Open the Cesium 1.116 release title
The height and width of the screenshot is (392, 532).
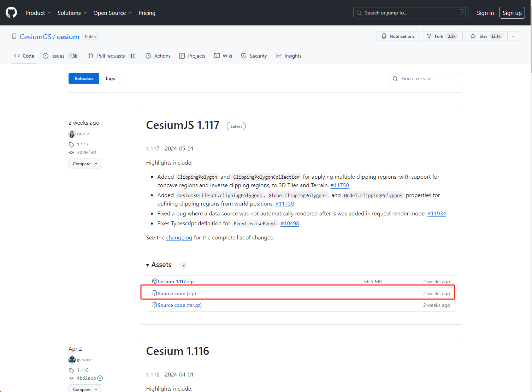[x=178, y=351]
